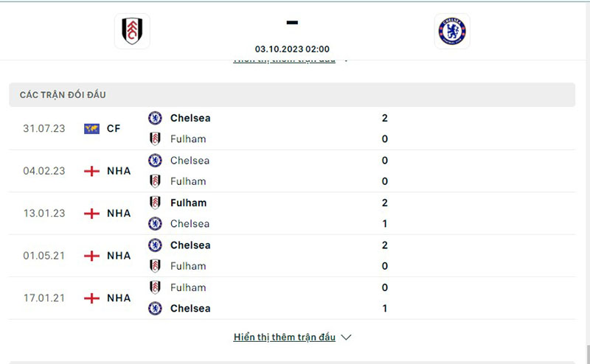The image size is (590, 364).
Task: Click the Fulham badge in the 13.01.23 match
Action: point(155,203)
